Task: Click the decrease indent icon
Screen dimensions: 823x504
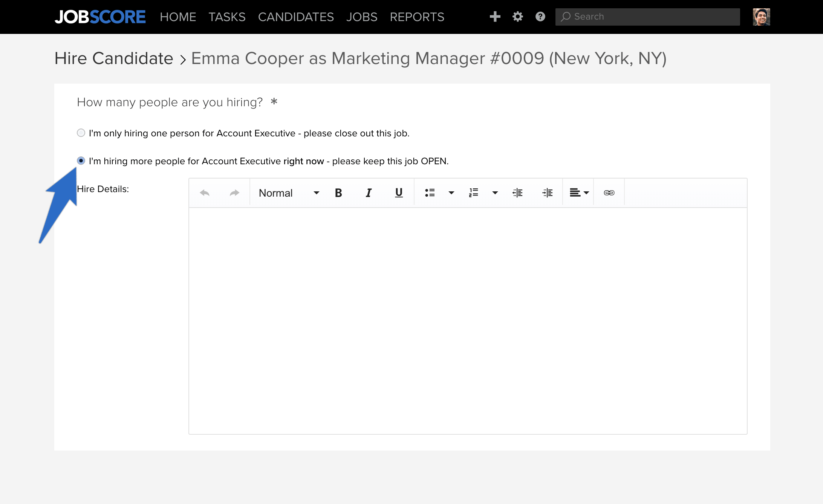Action: pyautogui.click(x=517, y=193)
